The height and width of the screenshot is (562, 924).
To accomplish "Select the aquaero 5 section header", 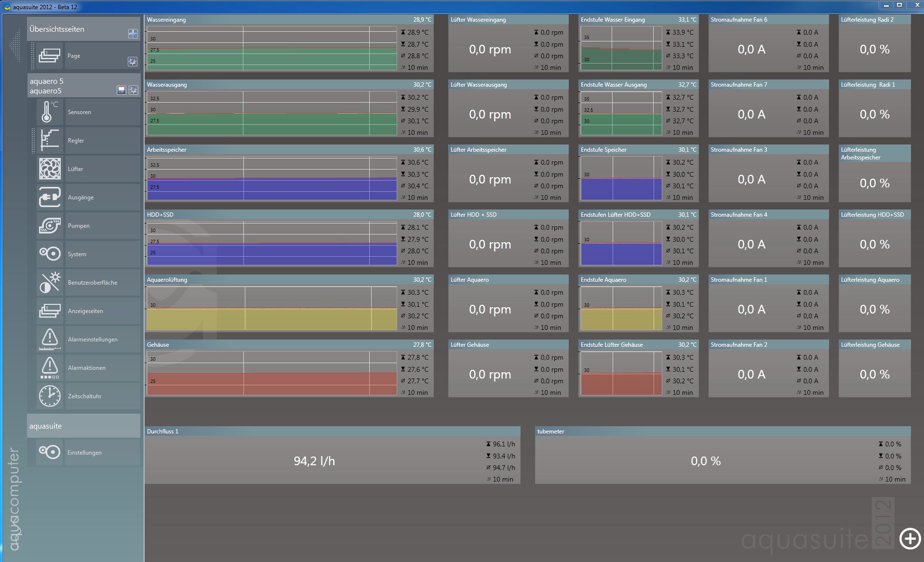I will pyautogui.click(x=83, y=86).
